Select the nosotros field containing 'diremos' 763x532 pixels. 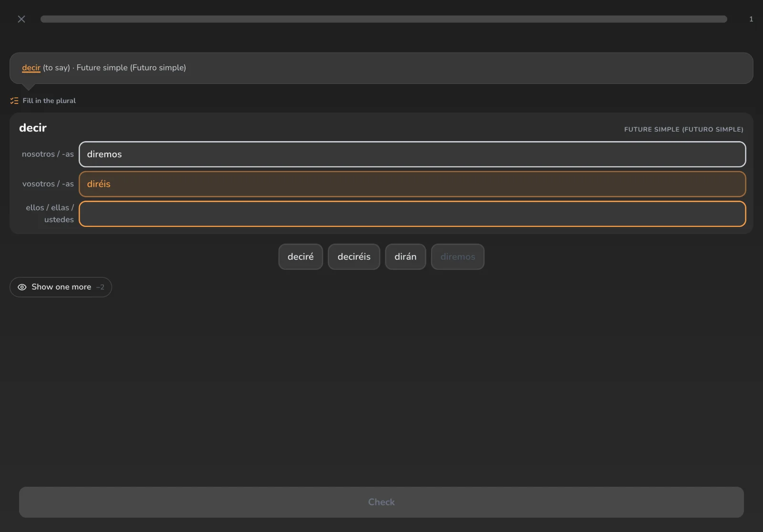pyautogui.click(x=412, y=154)
